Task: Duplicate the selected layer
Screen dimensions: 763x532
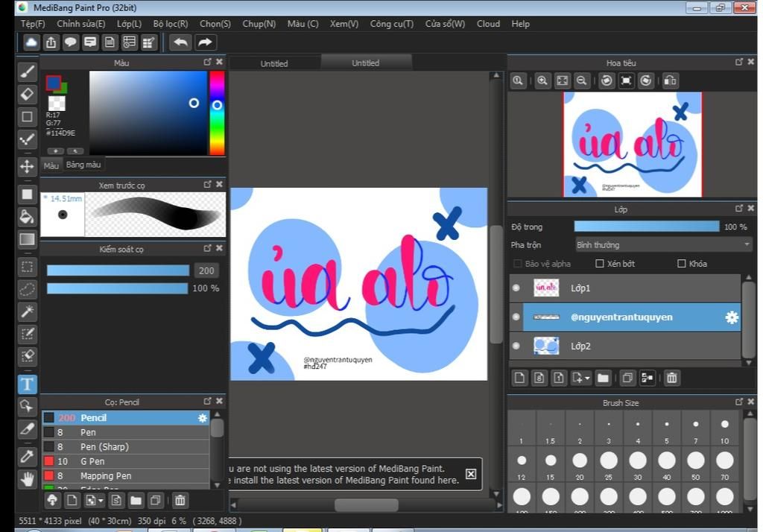Action: 627,378
